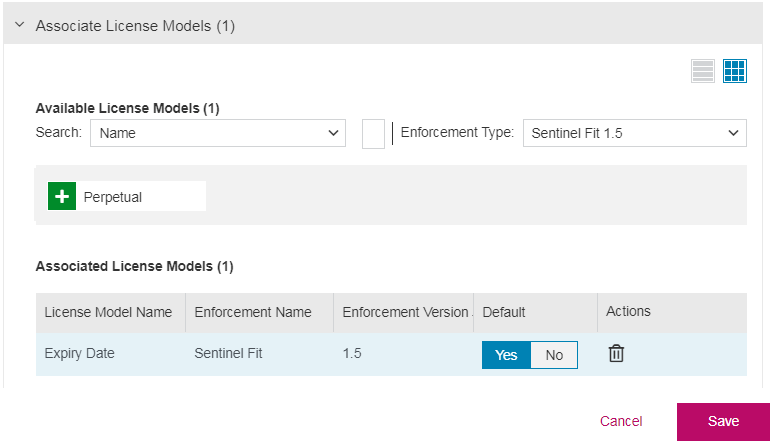Set Default to Yes for Expiry Date
771x442 pixels.
click(x=506, y=355)
